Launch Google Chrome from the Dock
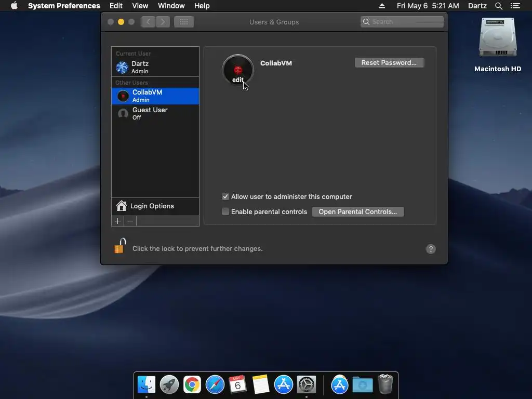Viewport: 532px width, 399px height. point(192,385)
